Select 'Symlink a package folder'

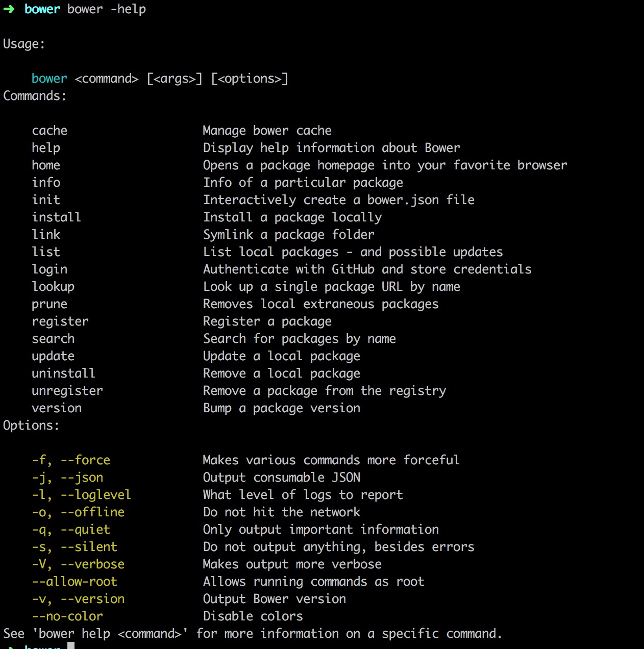pos(289,235)
